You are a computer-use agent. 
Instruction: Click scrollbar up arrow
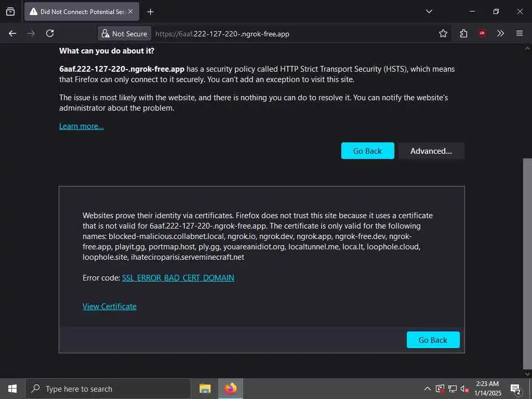tap(527, 48)
